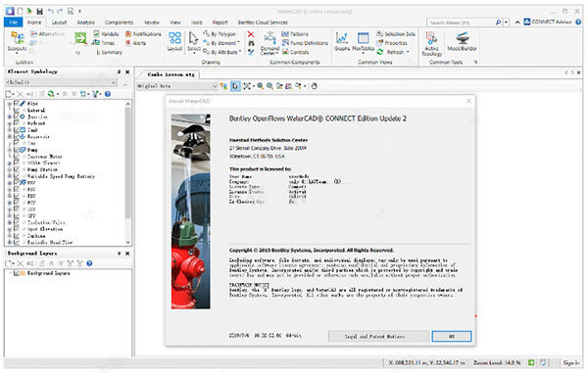Viewport: 588px width, 373px height.
Task: Switch to the Layout ribbon tab
Action: pos(59,23)
